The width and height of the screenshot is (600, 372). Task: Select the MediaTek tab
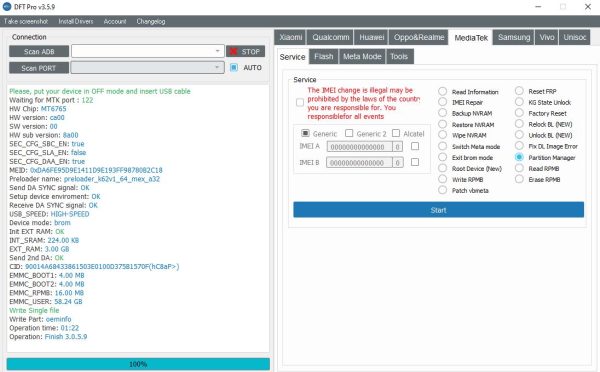[x=471, y=38]
